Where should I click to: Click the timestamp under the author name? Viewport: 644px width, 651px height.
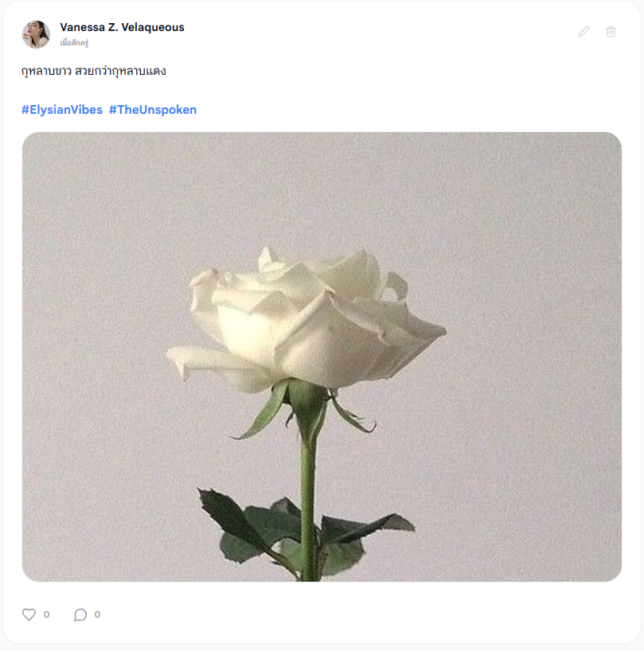[74, 43]
